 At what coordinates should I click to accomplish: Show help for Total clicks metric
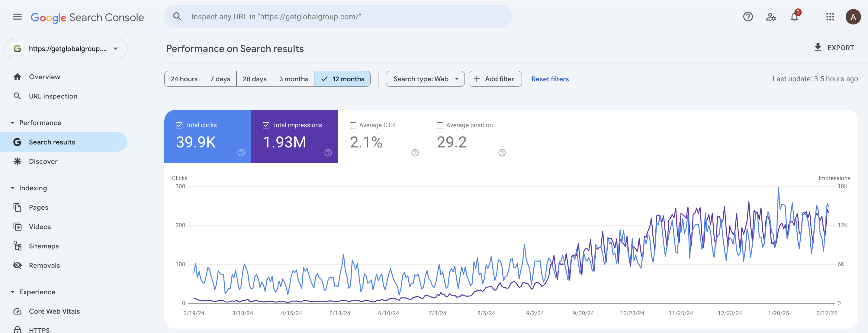point(241,153)
